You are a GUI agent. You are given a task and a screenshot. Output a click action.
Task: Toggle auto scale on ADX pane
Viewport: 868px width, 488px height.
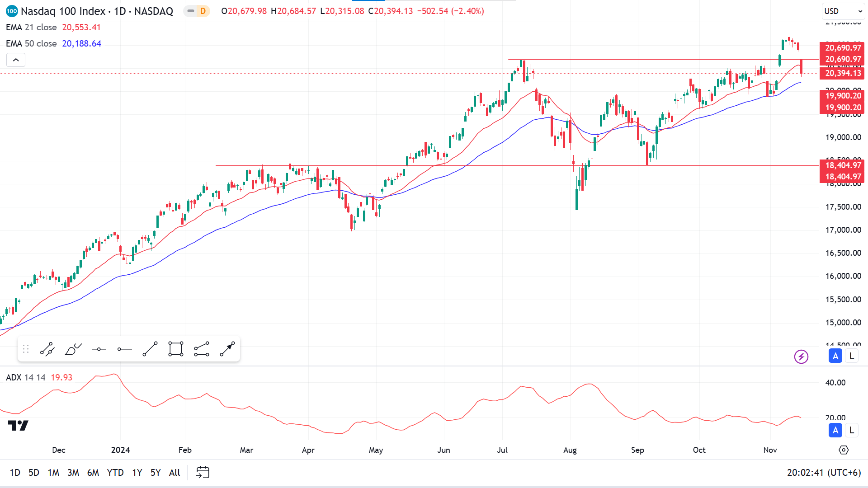tap(835, 430)
